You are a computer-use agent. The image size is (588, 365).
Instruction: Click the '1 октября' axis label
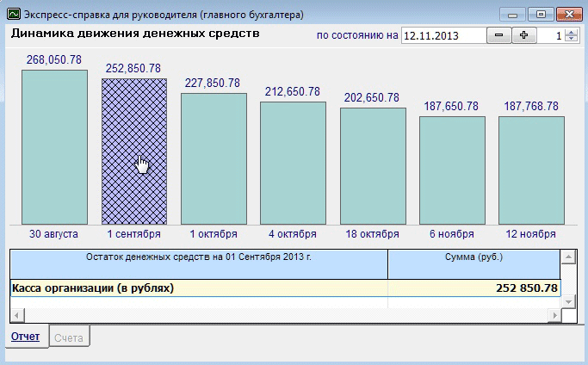click(x=214, y=234)
